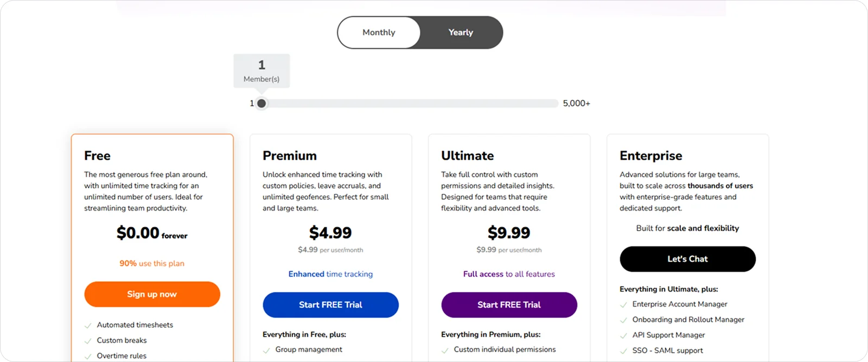Click the API Support Manager checkmark
868x362 pixels.
tap(624, 335)
